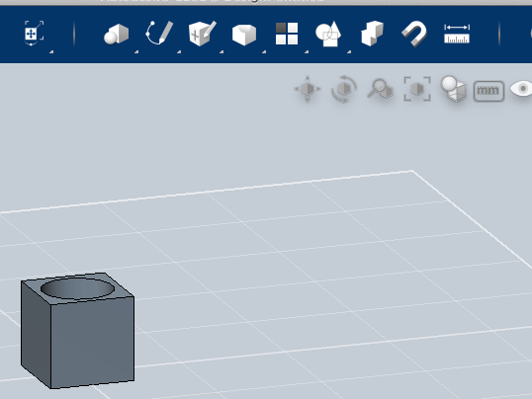Select the Sketch spline pencil tool
The width and height of the screenshot is (532, 399).
[159, 33]
